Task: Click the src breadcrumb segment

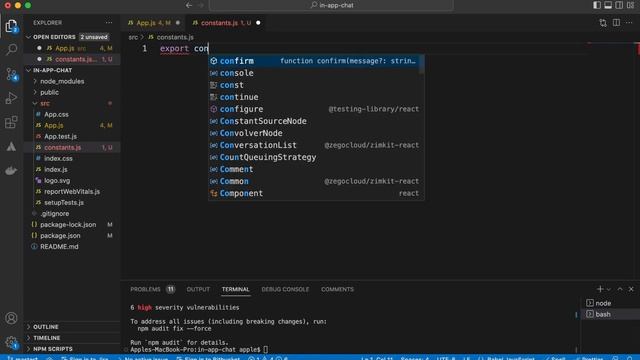Action: pyautogui.click(x=133, y=37)
